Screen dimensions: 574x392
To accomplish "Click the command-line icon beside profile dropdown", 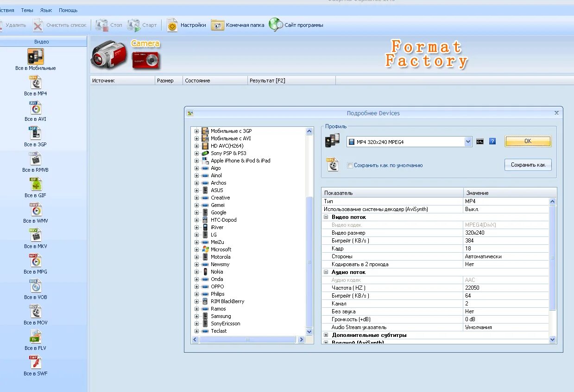I will (480, 142).
